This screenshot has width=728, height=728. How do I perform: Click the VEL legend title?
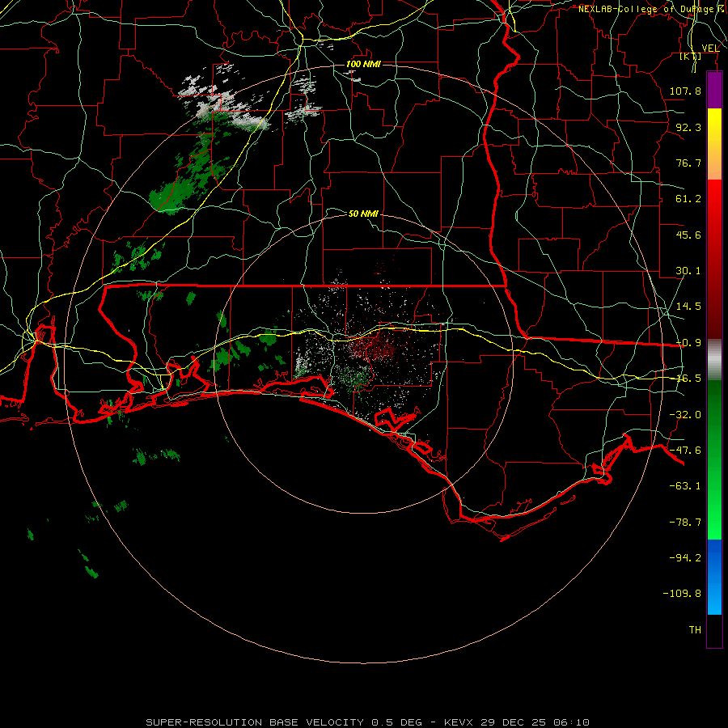(x=710, y=48)
